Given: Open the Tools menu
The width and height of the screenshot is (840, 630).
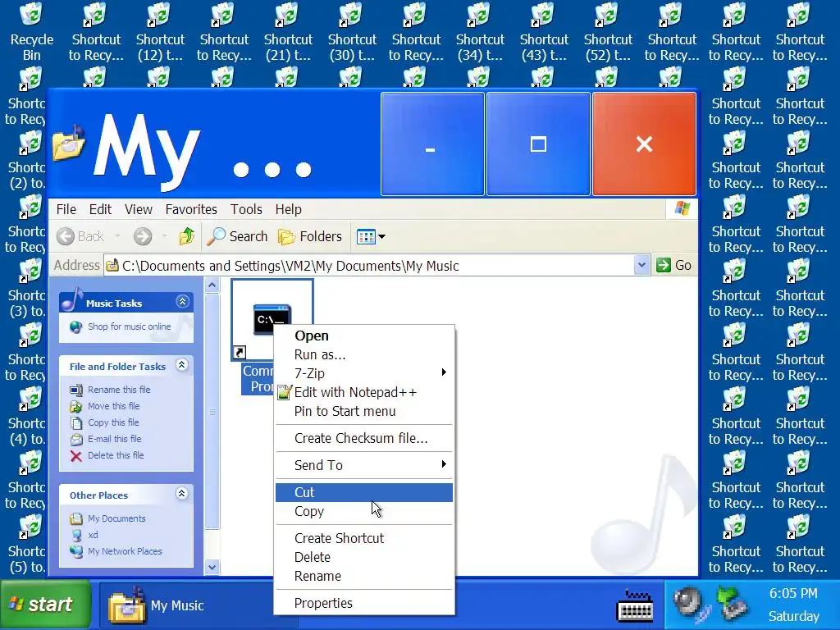Looking at the screenshot, I should click(246, 209).
